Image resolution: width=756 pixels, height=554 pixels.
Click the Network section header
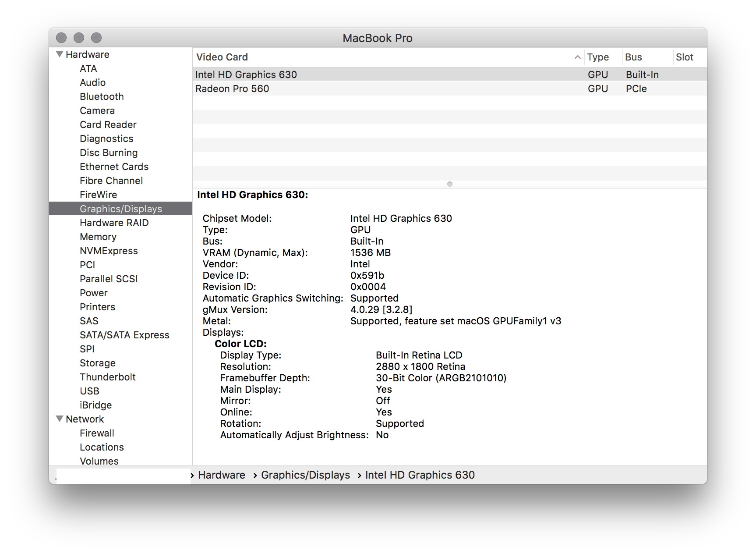pos(85,419)
